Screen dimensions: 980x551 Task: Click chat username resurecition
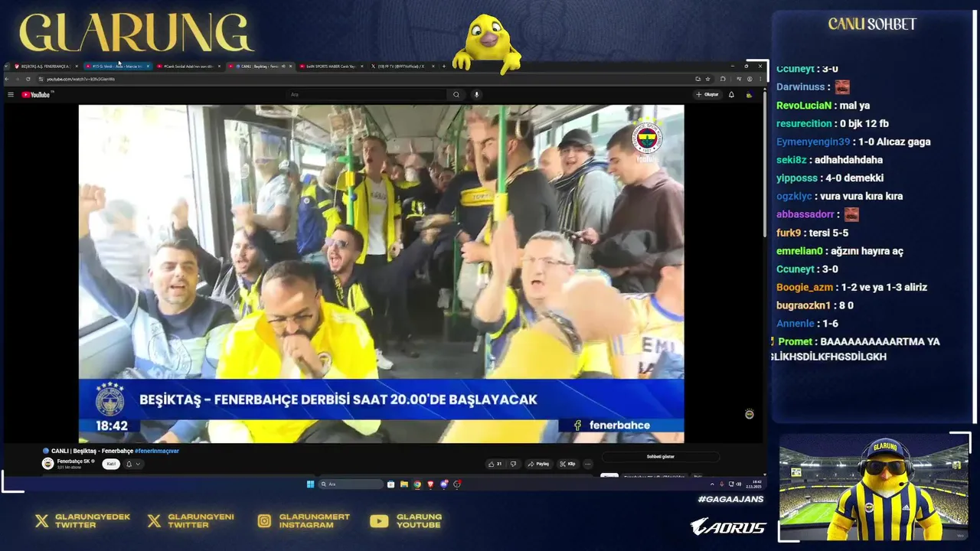pyautogui.click(x=804, y=123)
